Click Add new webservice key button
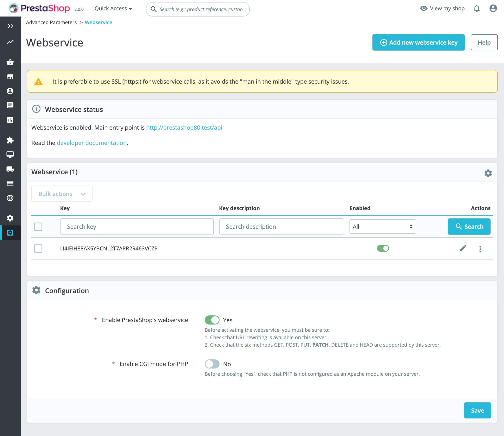504x436 pixels. [418, 42]
